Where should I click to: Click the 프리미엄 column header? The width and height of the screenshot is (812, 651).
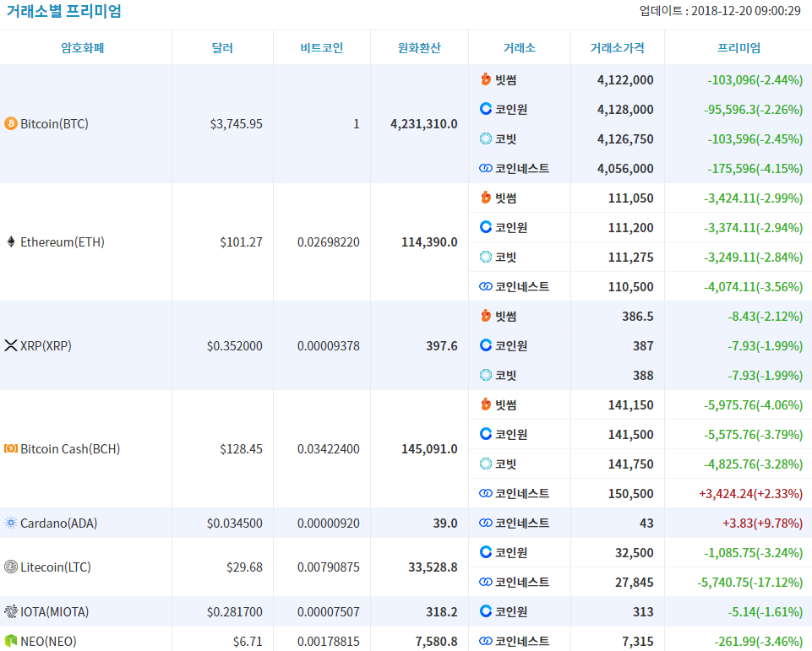click(738, 47)
